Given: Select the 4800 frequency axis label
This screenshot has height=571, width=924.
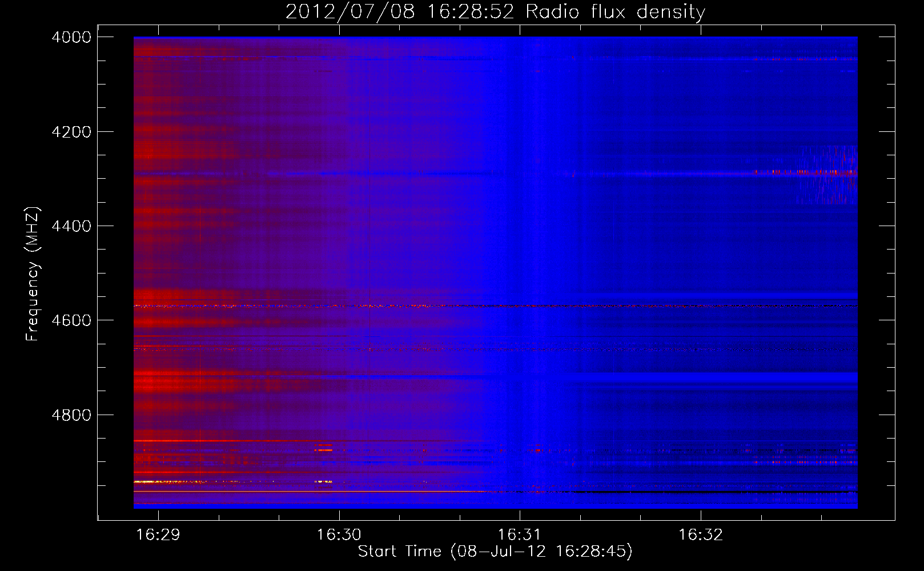Looking at the screenshot, I should tap(71, 415).
